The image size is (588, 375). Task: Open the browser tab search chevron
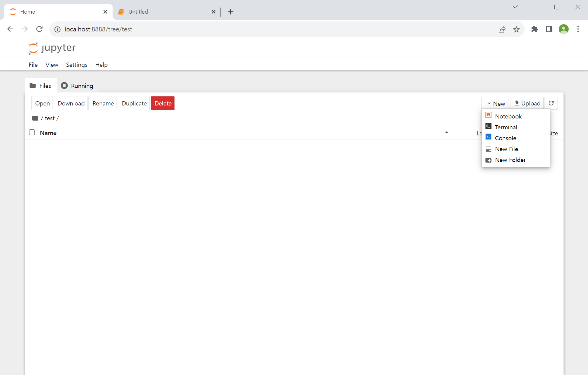[515, 7]
